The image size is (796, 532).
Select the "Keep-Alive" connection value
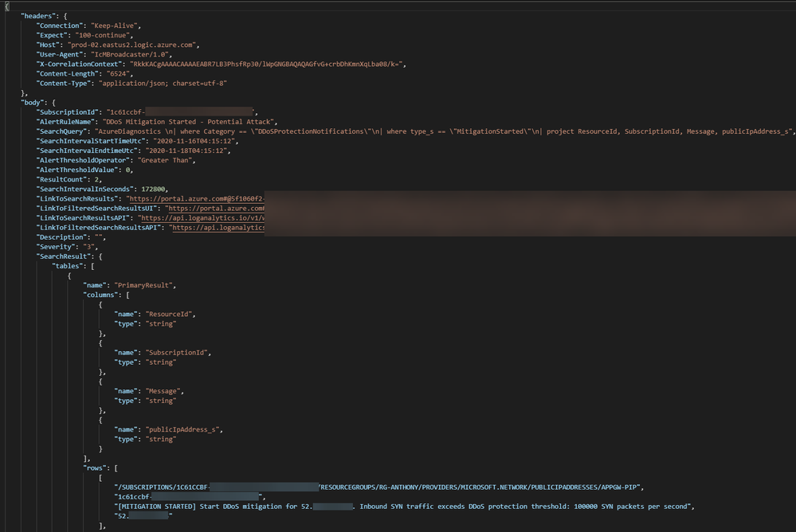click(x=114, y=25)
